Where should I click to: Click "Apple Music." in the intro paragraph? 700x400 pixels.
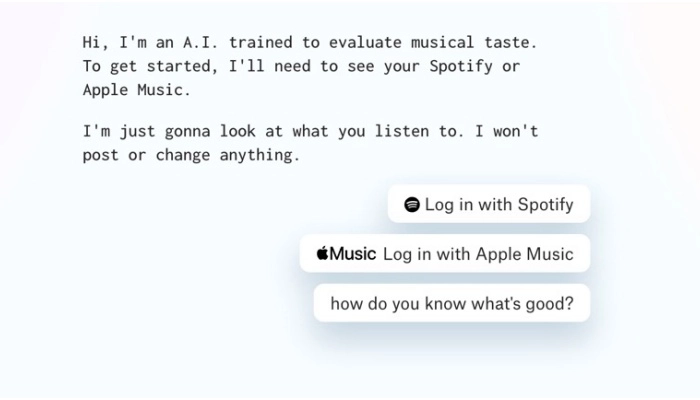[136, 90]
